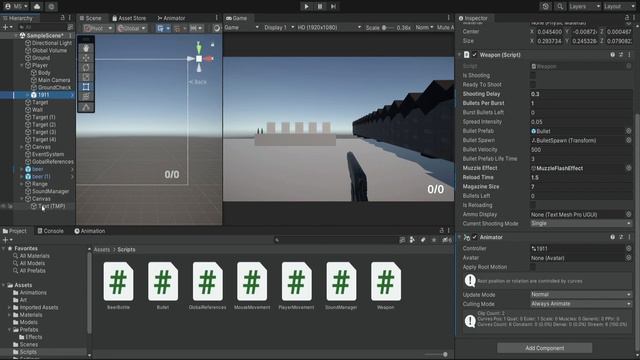Switch to the Asset Store tab
This screenshot has width=640, height=360.
pyautogui.click(x=129, y=18)
